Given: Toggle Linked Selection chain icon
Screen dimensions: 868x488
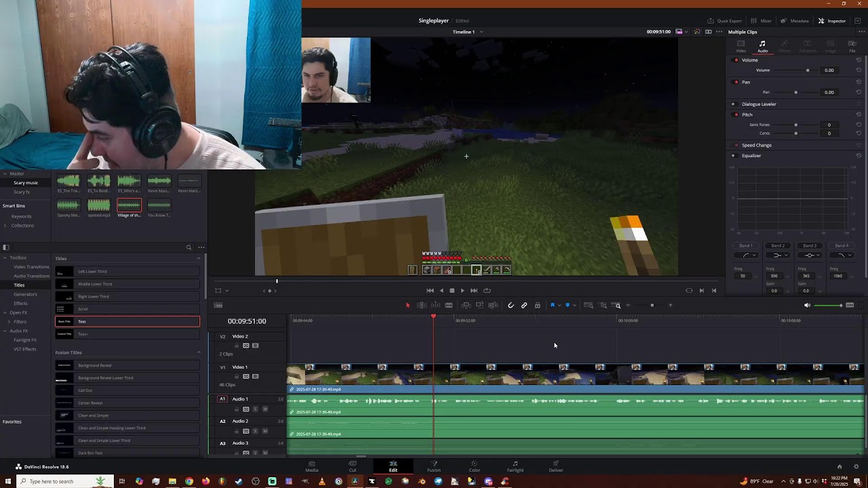Looking at the screenshot, I should pos(524,306).
